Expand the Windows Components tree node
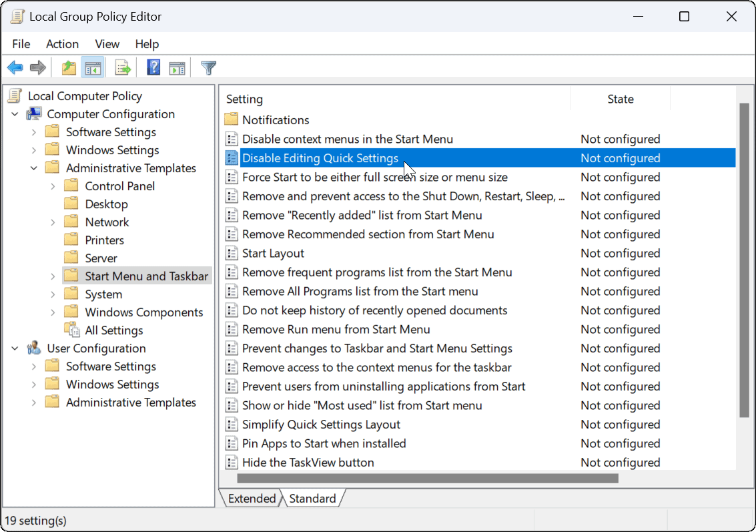This screenshot has width=756, height=532. tap(53, 312)
